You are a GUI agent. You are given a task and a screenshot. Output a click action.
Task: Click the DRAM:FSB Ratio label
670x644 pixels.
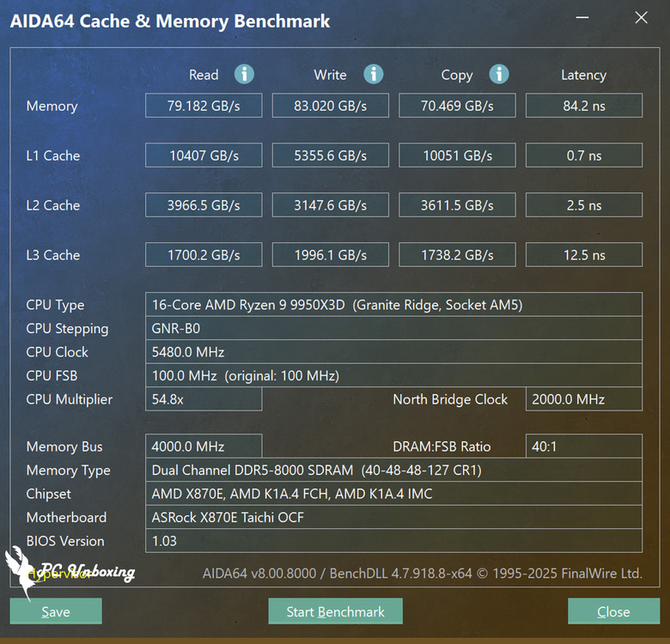(x=442, y=447)
